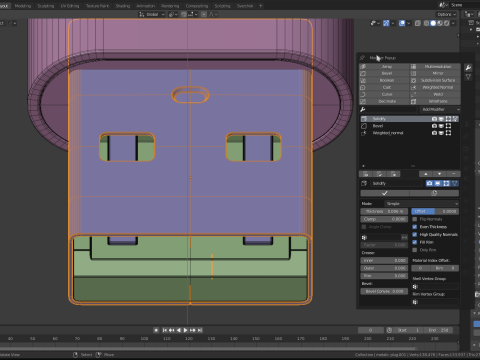
Task: Add a Subdivision Surface modifier
Action: pyautogui.click(x=435, y=80)
